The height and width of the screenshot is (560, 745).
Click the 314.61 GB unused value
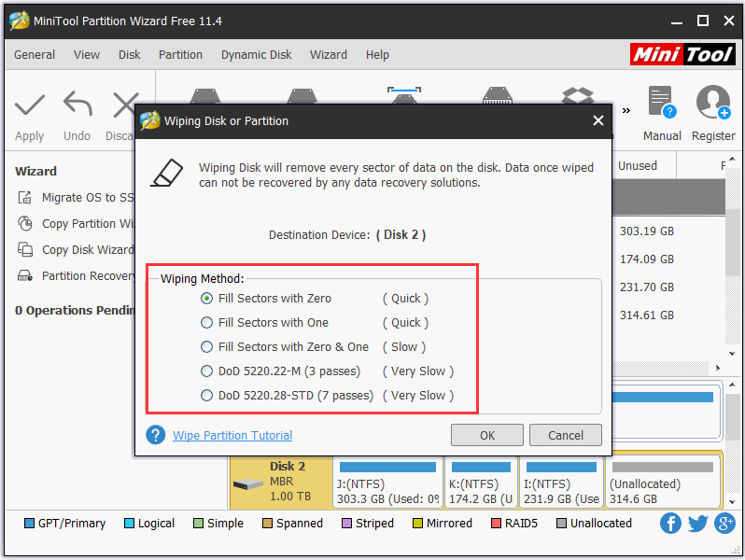point(647,315)
